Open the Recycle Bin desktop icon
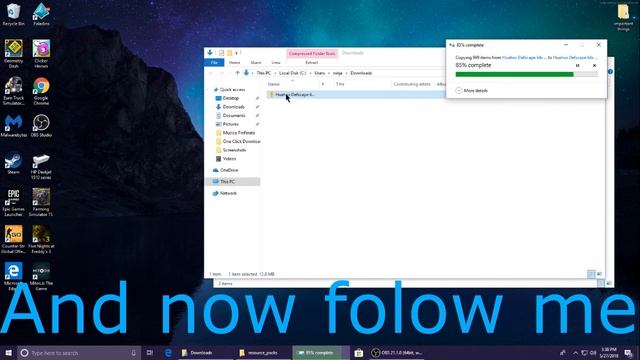This screenshot has width=640, height=360. [x=13, y=14]
